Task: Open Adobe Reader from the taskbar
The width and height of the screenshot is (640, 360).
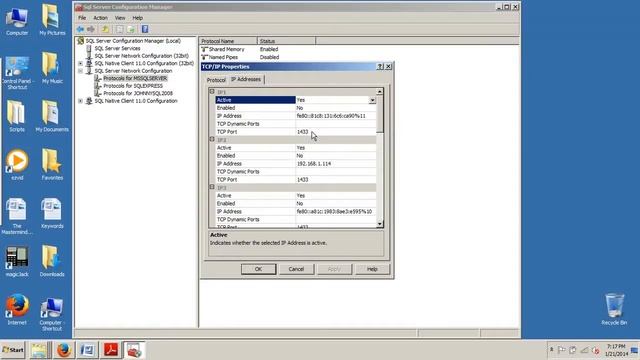Action: (x=111, y=350)
